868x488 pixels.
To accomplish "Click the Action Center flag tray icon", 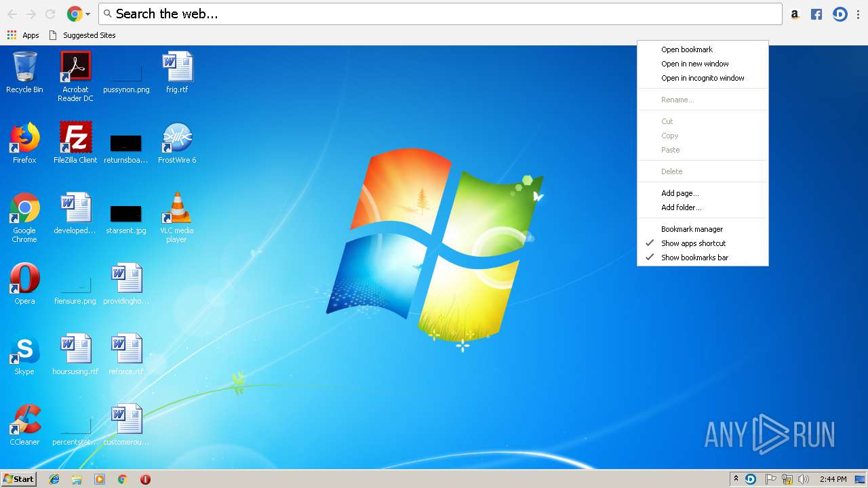I will (770, 479).
